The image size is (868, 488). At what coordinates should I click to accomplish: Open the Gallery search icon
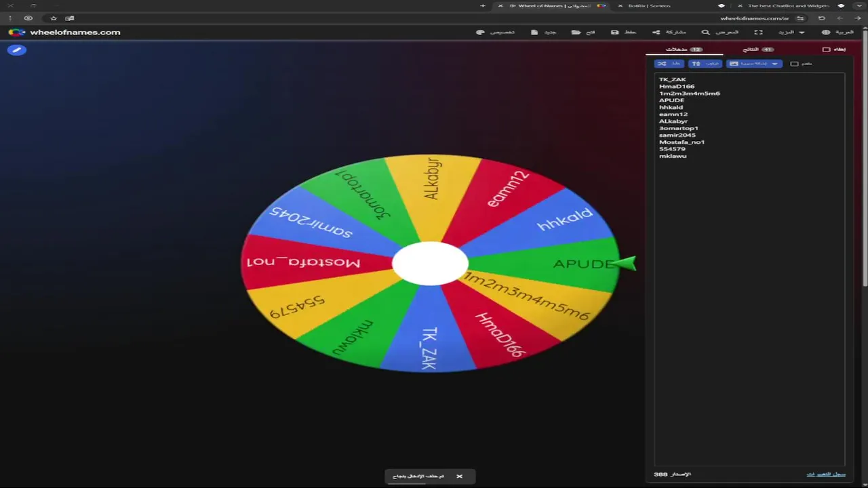point(705,32)
